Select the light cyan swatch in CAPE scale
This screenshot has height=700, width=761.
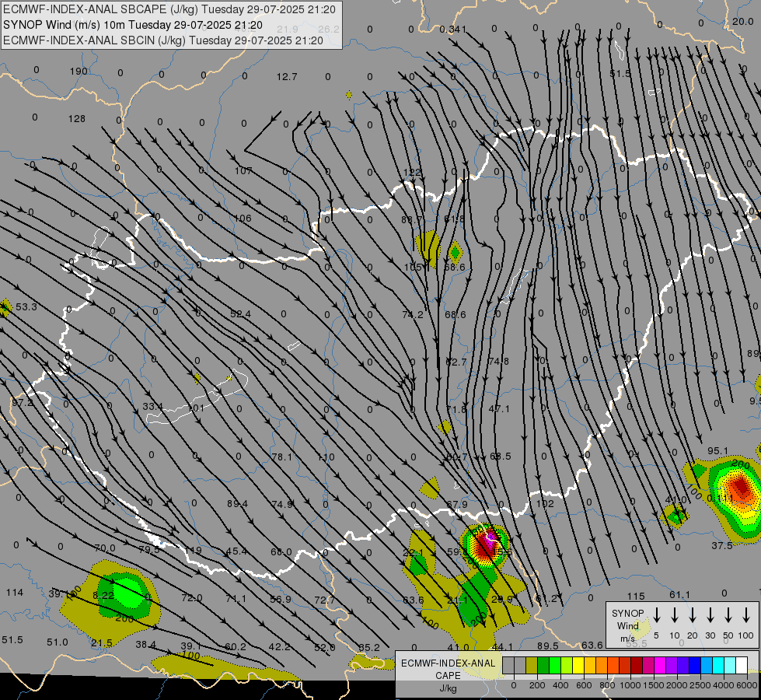(x=730, y=666)
